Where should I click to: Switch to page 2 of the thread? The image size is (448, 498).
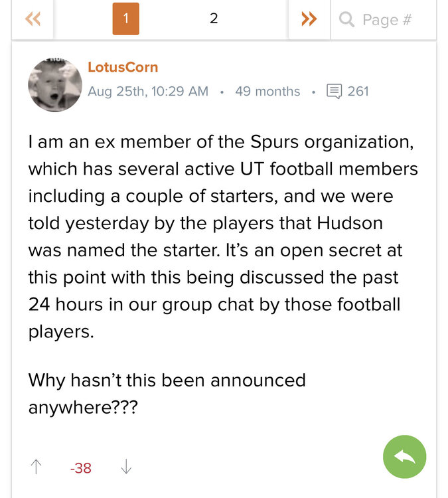(214, 19)
